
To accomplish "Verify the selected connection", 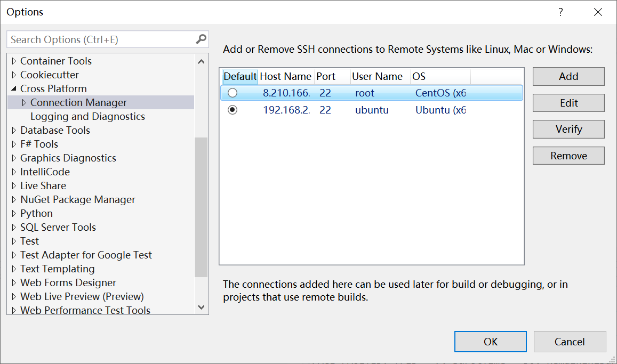I will [x=568, y=129].
